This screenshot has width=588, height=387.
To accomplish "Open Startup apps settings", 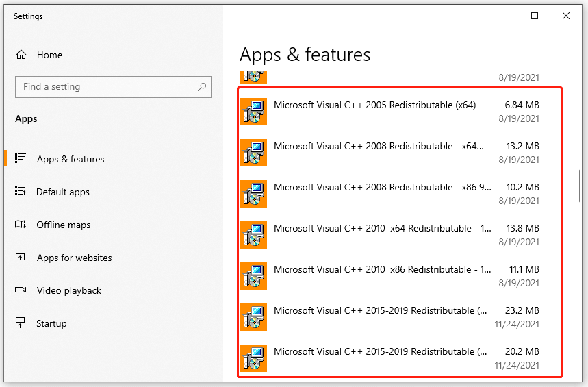I will pos(51,323).
